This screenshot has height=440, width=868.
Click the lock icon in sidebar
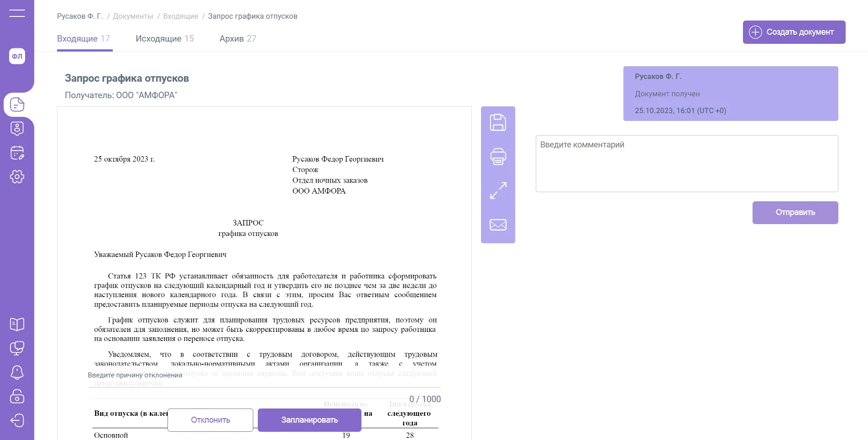17,396
